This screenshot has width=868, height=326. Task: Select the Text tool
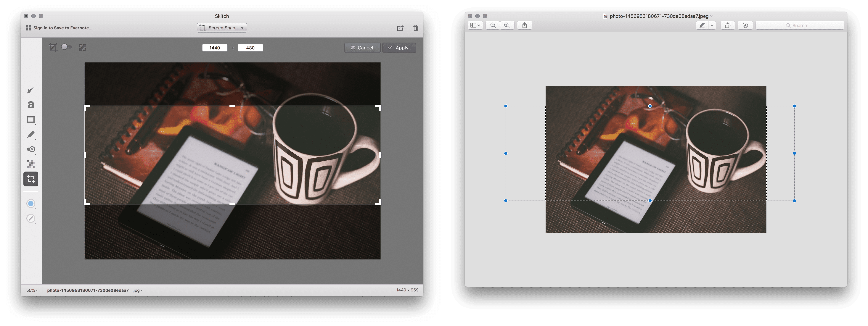pyautogui.click(x=31, y=105)
